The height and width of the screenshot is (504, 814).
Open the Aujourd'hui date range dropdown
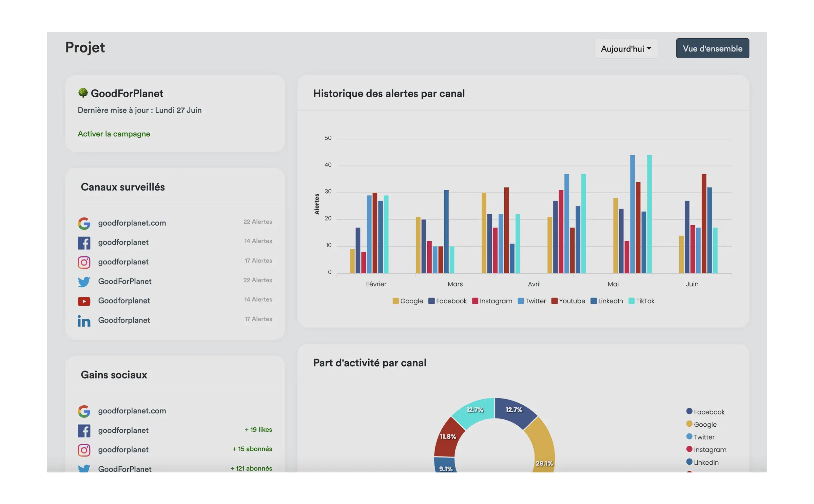coord(626,49)
